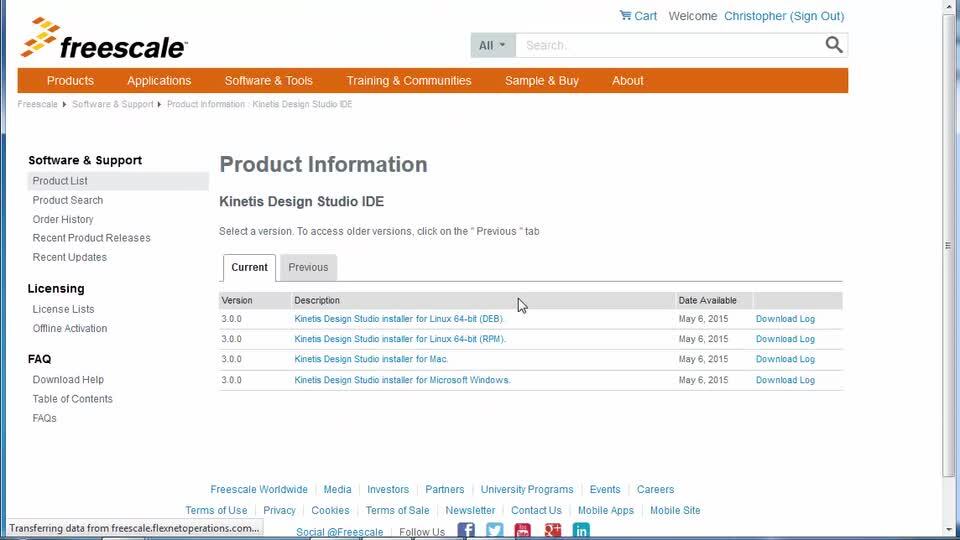Open Contact Us footer link
The width and height of the screenshot is (960, 540).
pos(536,511)
